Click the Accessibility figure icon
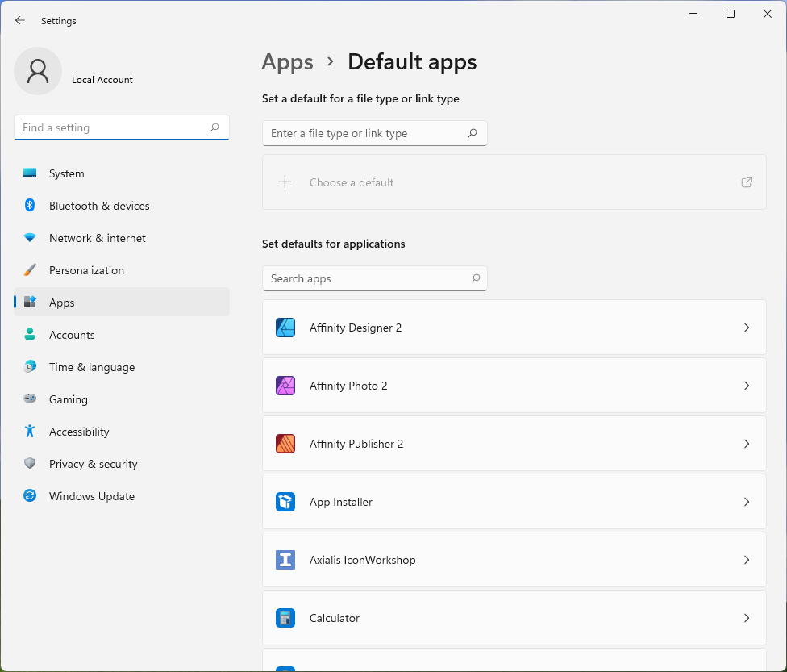787x672 pixels. (30, 431)
